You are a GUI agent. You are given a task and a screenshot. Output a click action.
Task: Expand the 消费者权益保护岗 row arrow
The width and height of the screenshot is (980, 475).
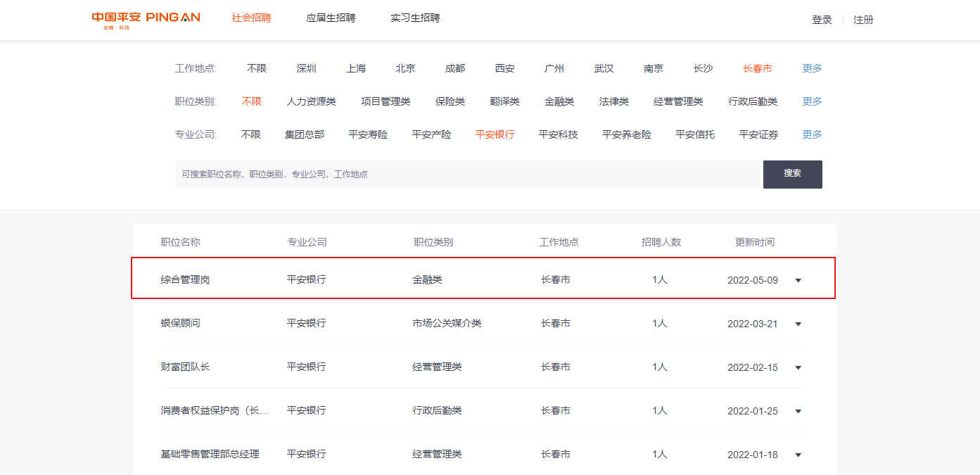tap(798, 412)
